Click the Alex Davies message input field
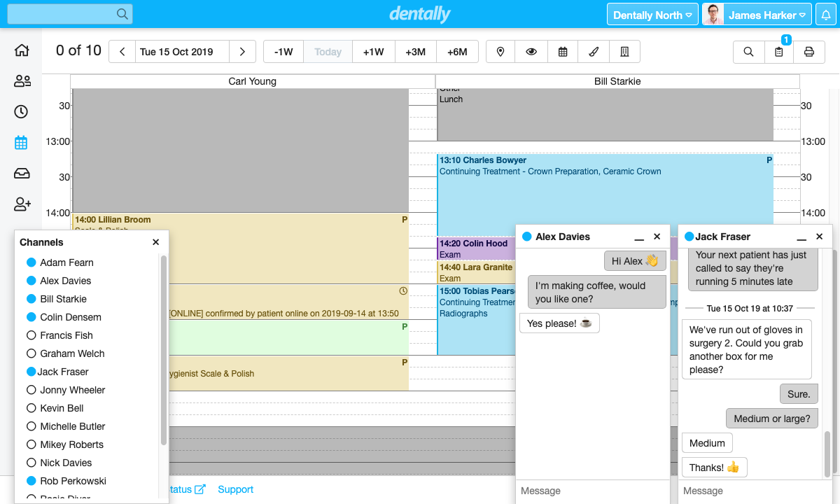The height and width of the screenshot is (504, 840). 592,491
